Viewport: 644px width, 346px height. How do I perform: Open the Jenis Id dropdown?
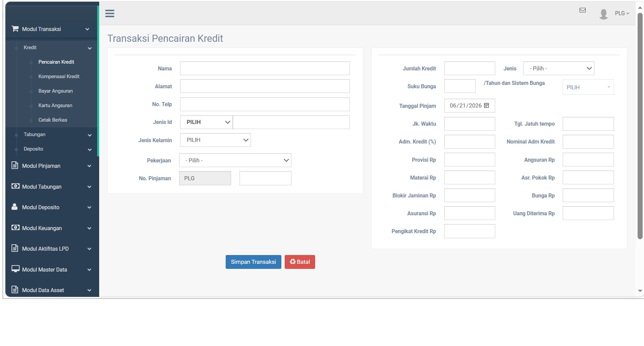(x=206, y=122)
